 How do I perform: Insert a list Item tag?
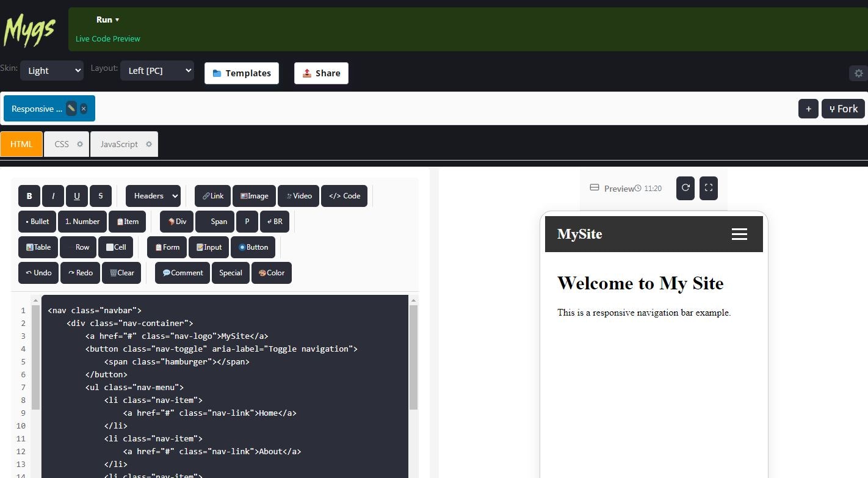(x=127, y=222)
